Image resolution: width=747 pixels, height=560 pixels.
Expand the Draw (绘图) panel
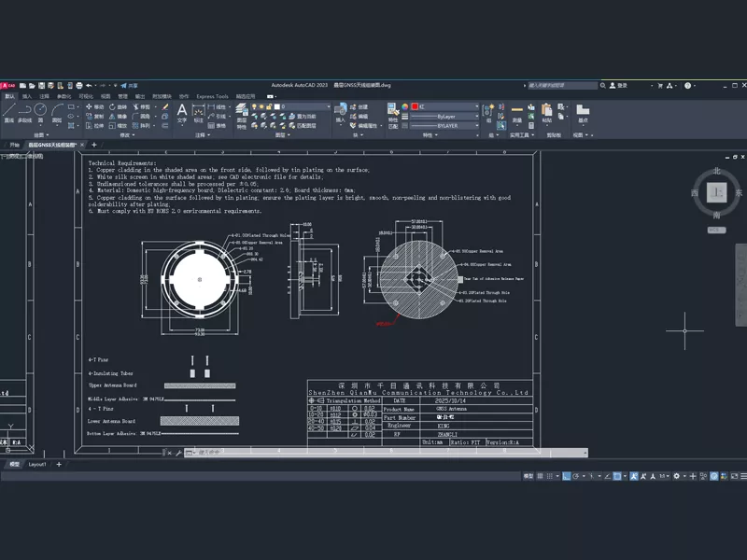tap(41, 135)
